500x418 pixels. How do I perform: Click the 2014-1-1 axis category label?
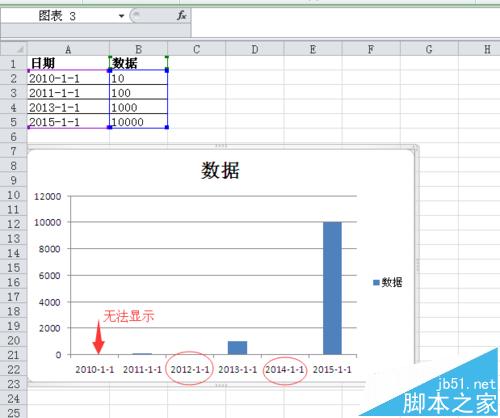tap(285, 369)
